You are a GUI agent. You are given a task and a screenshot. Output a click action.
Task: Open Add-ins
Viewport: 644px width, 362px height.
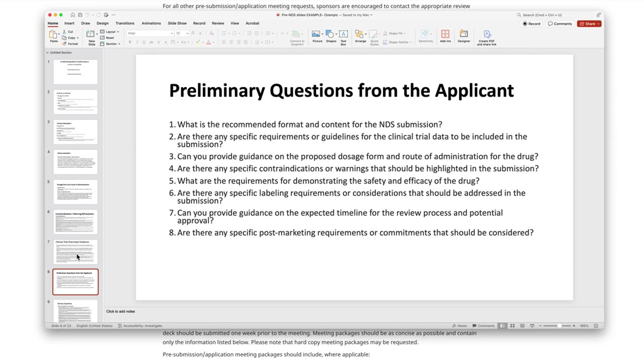point(445,36)
